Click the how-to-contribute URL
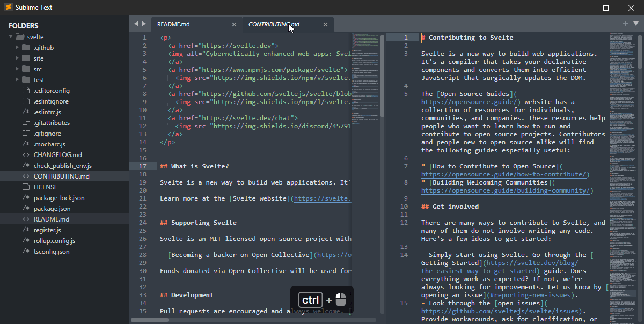644x324 pixels. (x=505, y=174)
